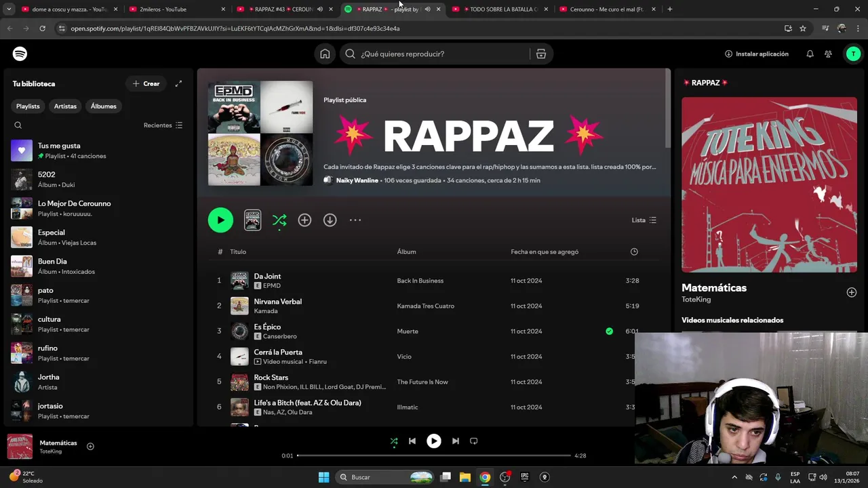Filter library by Playlists chip
The height and width of the screenshot is (488, 868).
pos(28,106)
